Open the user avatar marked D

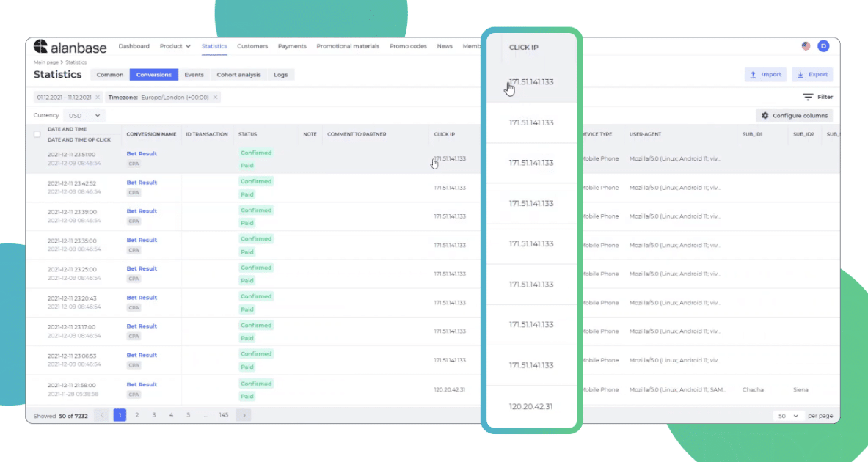tap(823, 45)
